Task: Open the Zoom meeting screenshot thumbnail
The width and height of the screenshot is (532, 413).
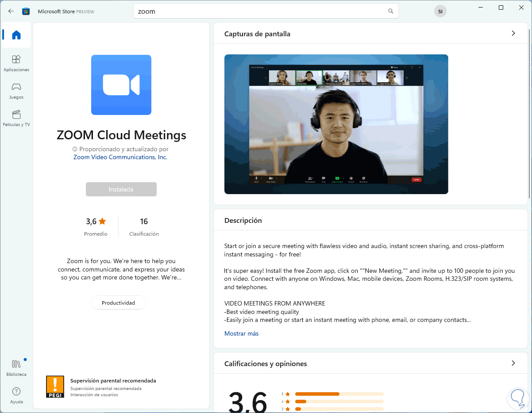Action: (x=336, y=124)
